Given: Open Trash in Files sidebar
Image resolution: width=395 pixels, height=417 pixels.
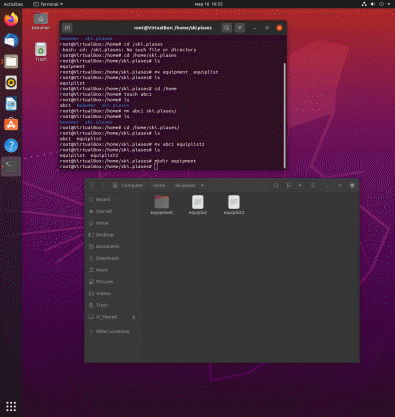Looking at the screenshot, I should [113, 305].
